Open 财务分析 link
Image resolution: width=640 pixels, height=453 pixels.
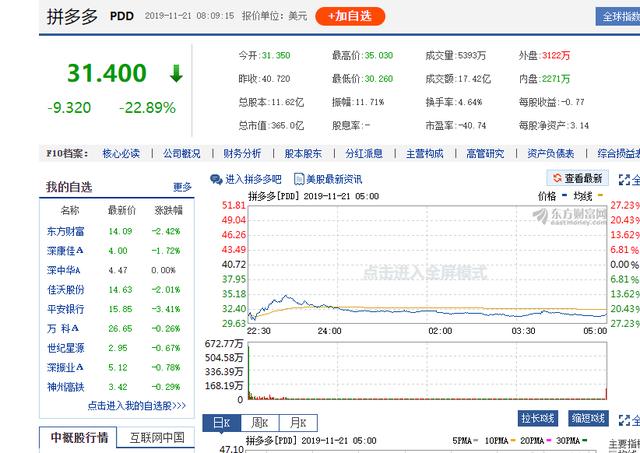242,153
